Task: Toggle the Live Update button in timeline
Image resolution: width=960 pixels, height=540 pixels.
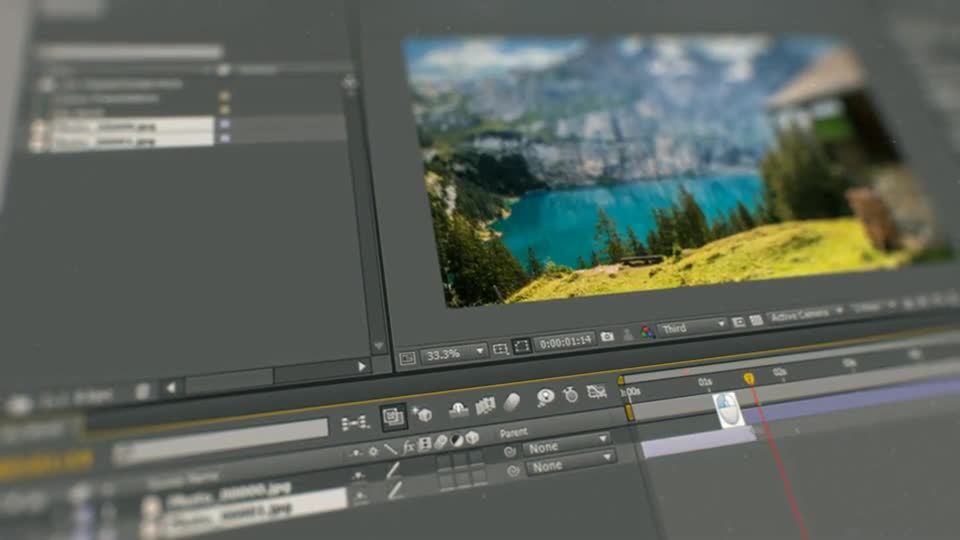Action: [393, 417]
